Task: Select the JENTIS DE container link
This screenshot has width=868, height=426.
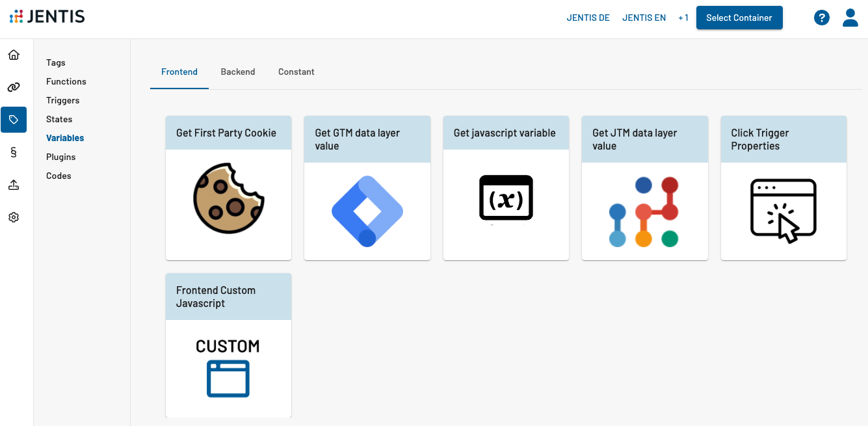Action: 588,18
